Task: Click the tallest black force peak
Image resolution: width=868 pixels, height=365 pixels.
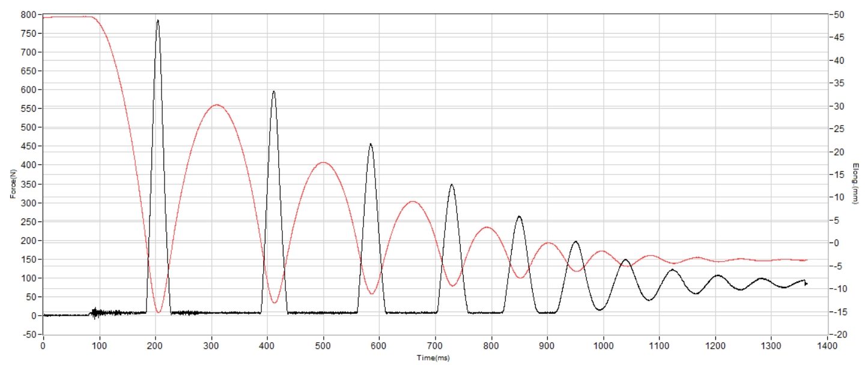Action: 158,21
